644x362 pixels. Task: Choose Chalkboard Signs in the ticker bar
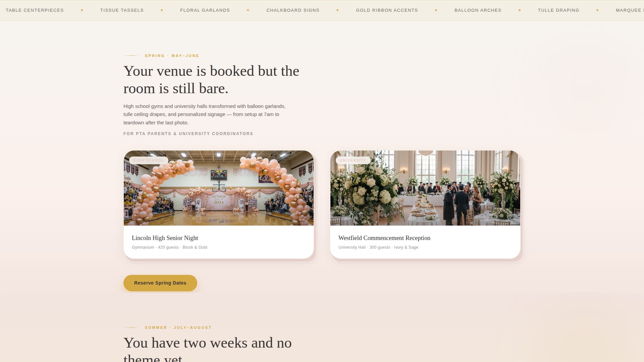coord(293,10)
